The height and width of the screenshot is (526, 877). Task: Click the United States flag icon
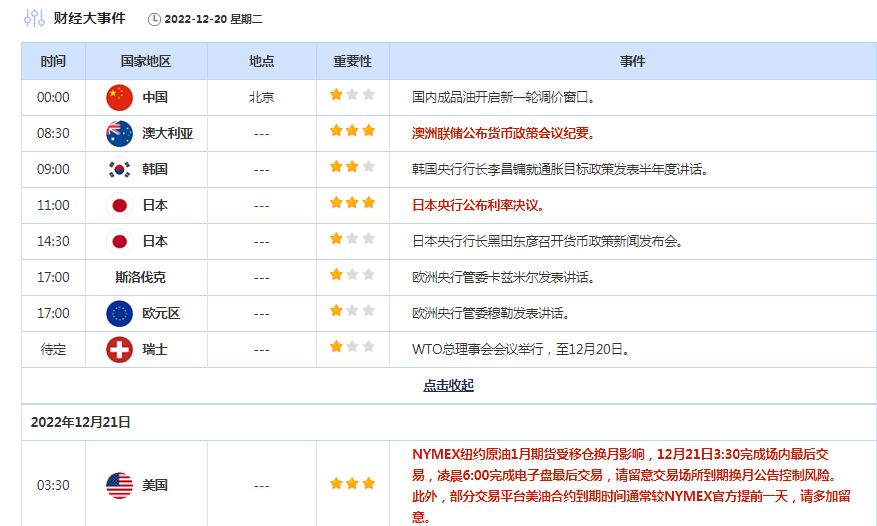[x=119, y=485]
